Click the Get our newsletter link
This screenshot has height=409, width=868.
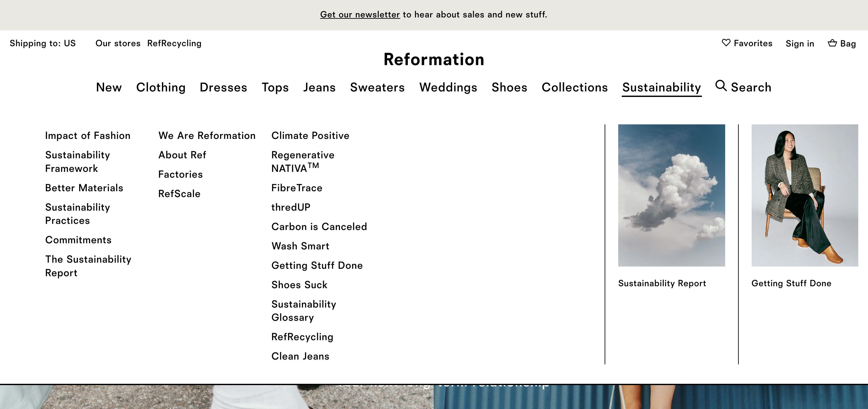coord(360,15)
